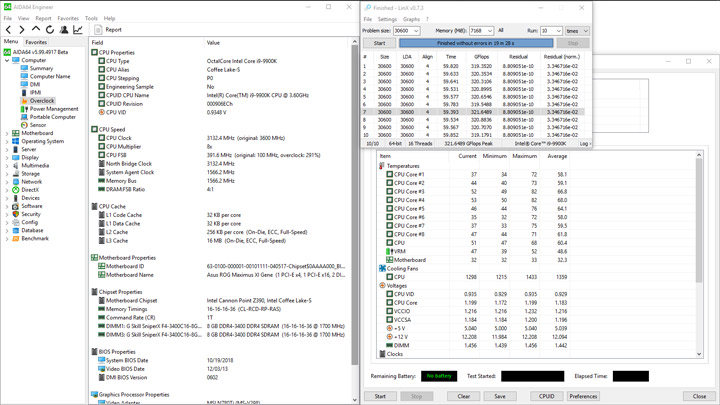Image resolution: width=720 pixels, height=405 pixels.
Task: Click Start in the LinX window
Action: 379,43
